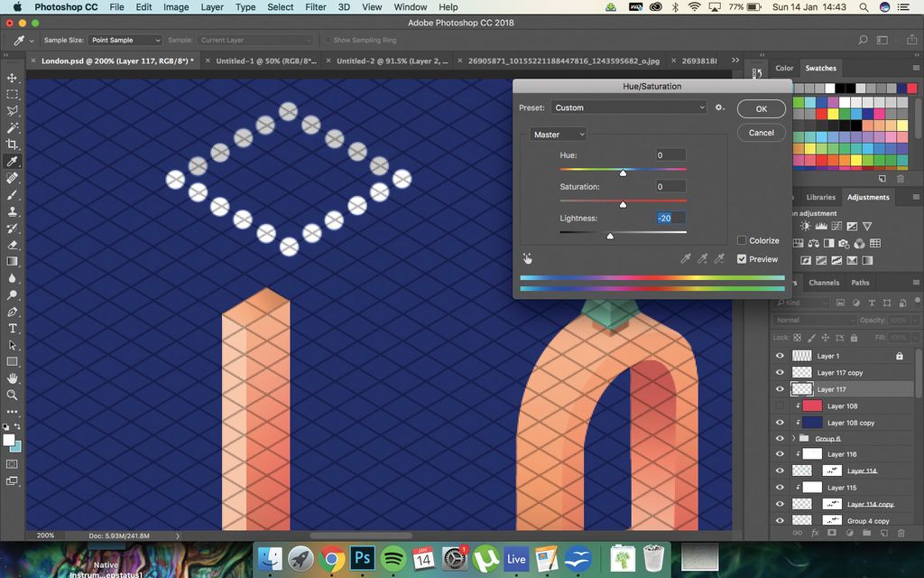Select the Crop tool
The height and width of the screenshot is (578, 924).
tap(13, 144)
